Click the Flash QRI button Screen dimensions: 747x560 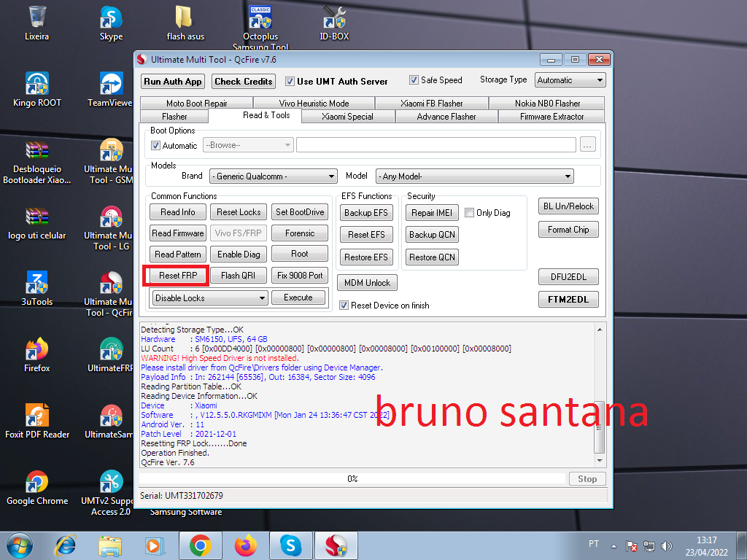click(239, 275)
